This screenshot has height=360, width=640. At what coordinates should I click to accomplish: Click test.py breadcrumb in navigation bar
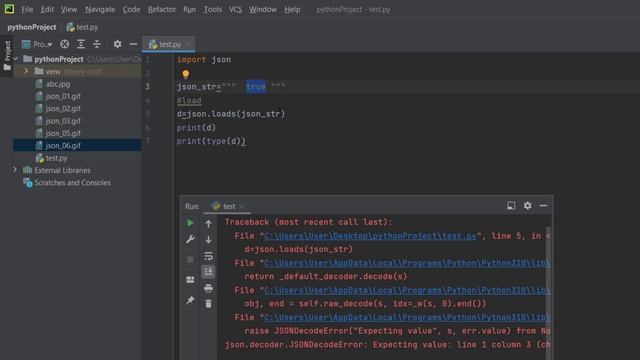tap(82, 27)
